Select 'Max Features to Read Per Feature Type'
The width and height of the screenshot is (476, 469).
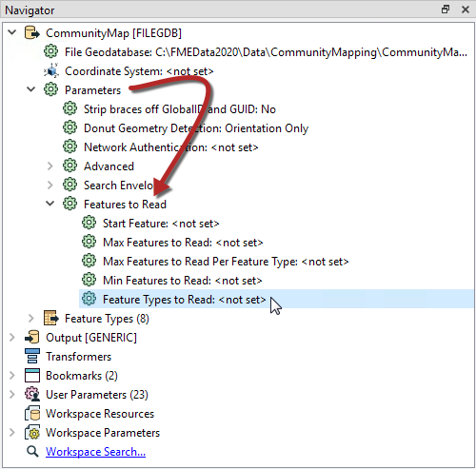click(226, 262)
